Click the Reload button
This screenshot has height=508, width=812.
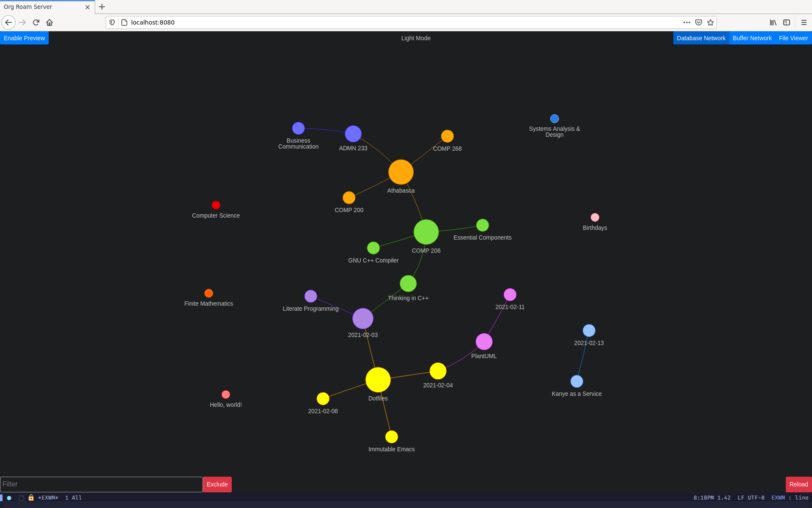pyautogui.click(x=798, y=484)
